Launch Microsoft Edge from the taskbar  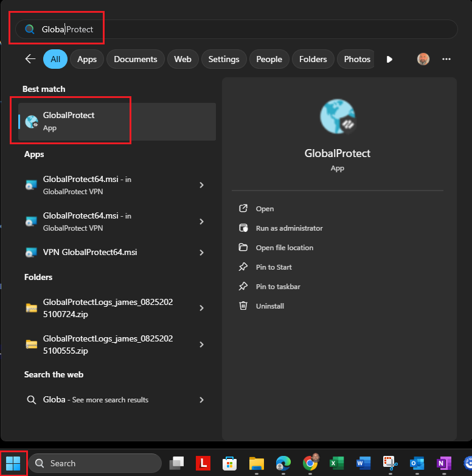[x=283, y=463]
